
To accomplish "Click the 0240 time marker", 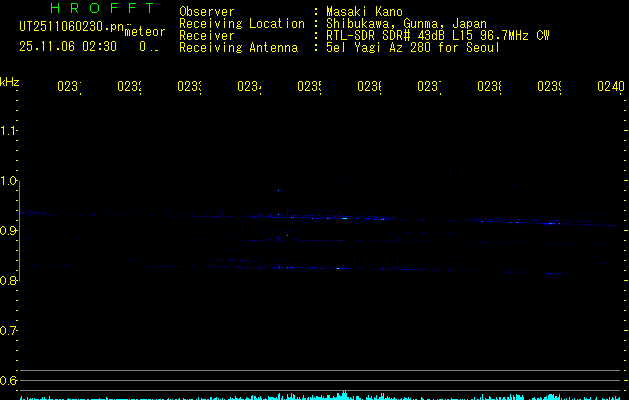I will point(611,86).
